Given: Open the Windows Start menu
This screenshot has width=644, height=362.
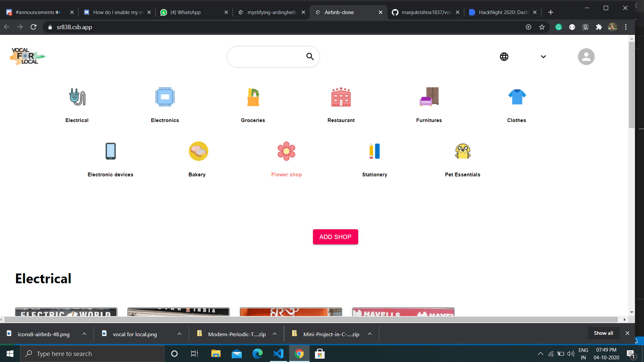Looking at the screenshot, I should 10,354.
